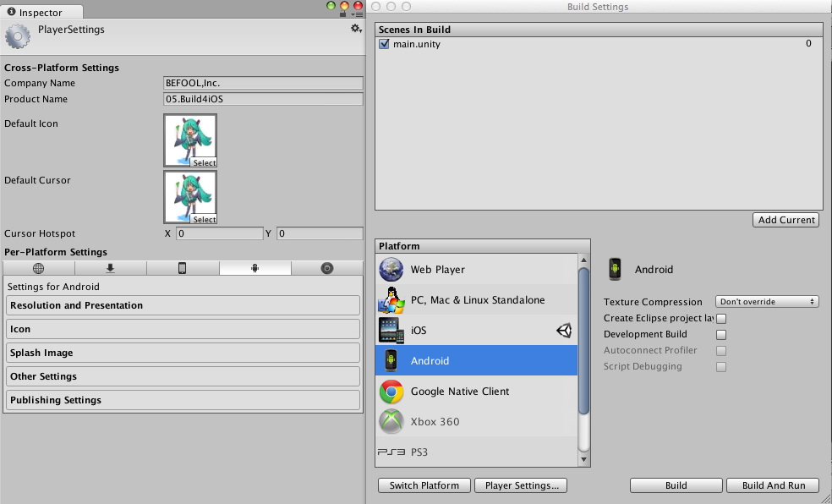Select the Flash player settings tab
This screenshot has width=832, height=504.
click(327, 268)
